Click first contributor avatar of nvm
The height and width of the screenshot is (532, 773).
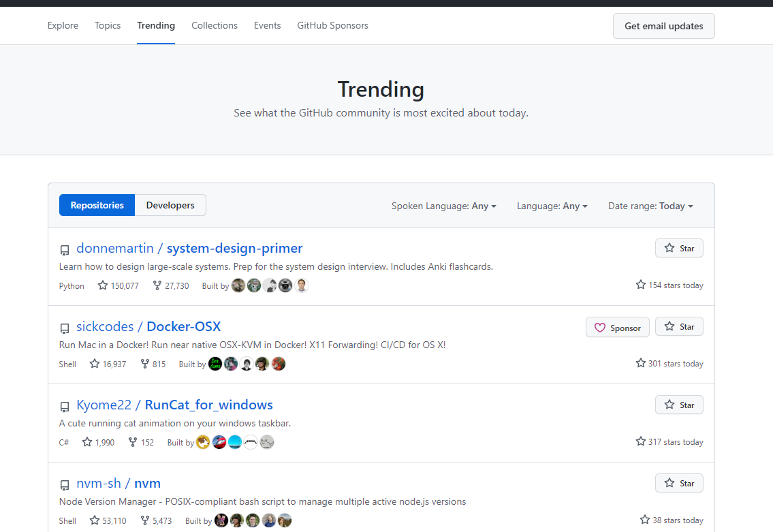(x=221, y=520)
